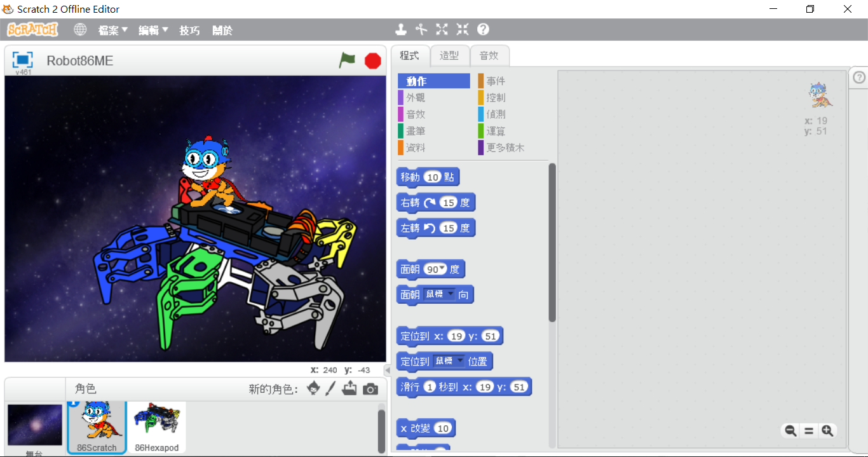Image resolution: width=868 pixels, height=457 pixels.
Task: Select the Shrink sprite tool
Action: tap(463, 29)
